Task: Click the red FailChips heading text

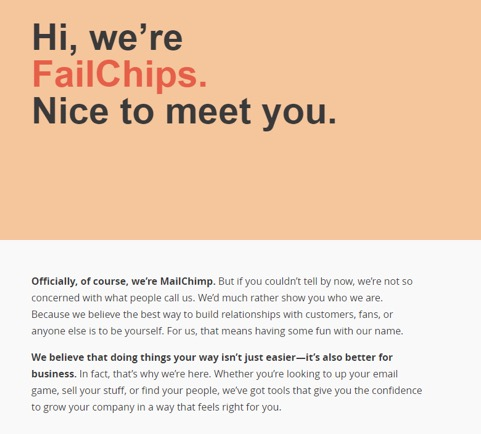Action: [120, 74]
